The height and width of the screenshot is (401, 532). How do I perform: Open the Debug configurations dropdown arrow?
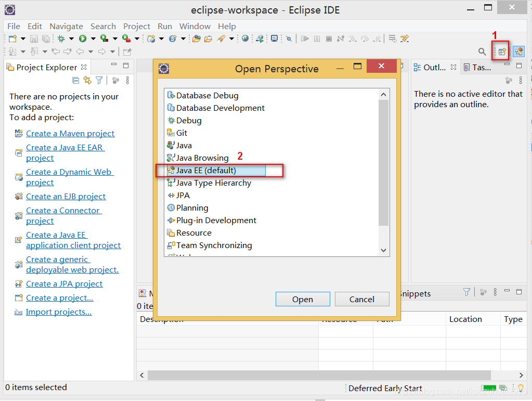tap(72, 38)
